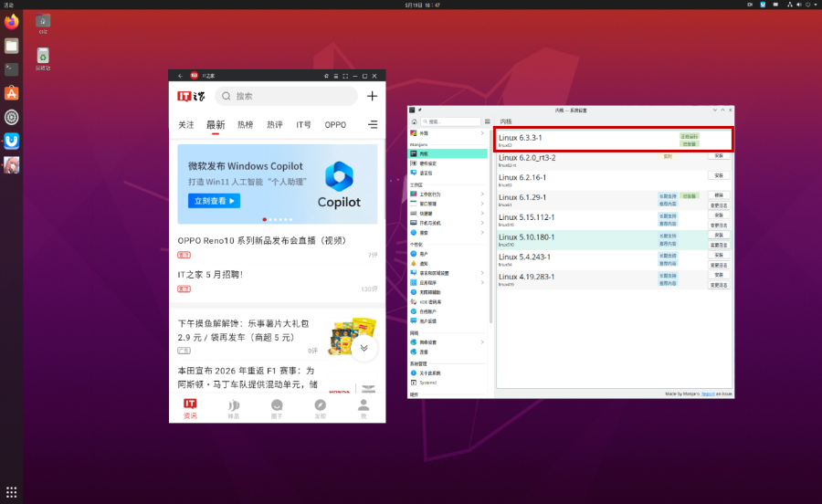Install kernel Linux 6.2.16-1
Image resolution: width=822 pixels, height=504 pixels.
pos(719,175)
